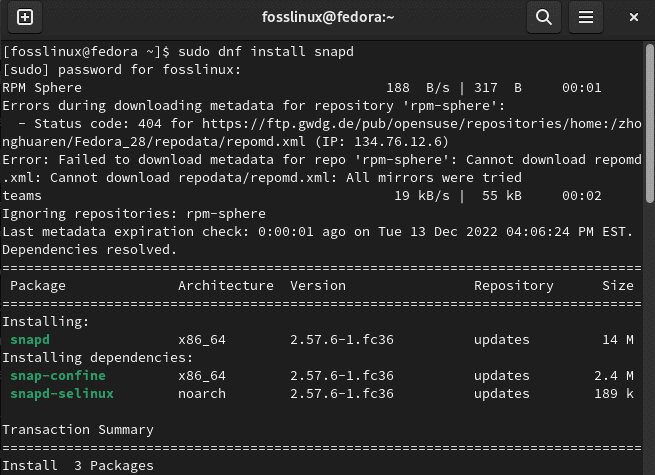
Task: Open a new terminal tab
Action: [x=25, y=17]
